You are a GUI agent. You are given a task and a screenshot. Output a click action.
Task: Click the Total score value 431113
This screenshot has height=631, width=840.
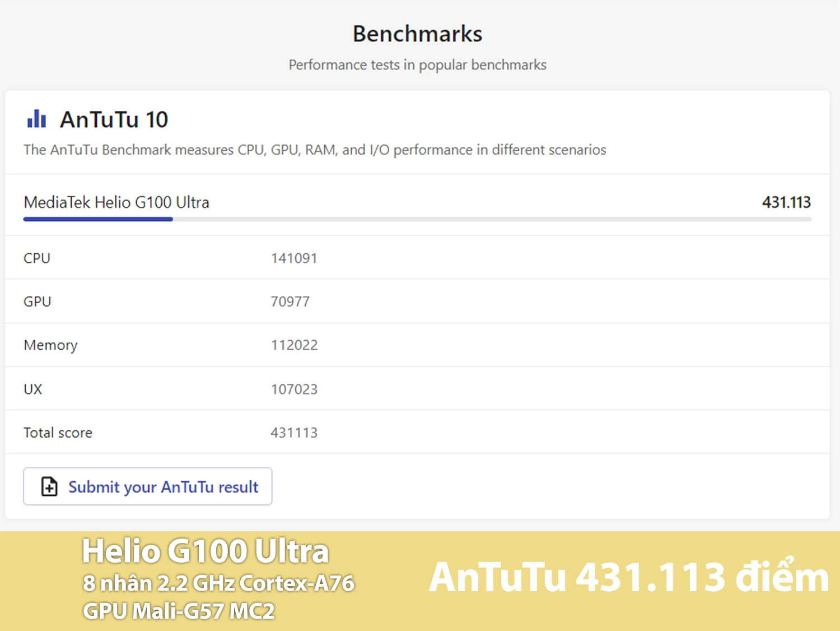pos(294,433)
